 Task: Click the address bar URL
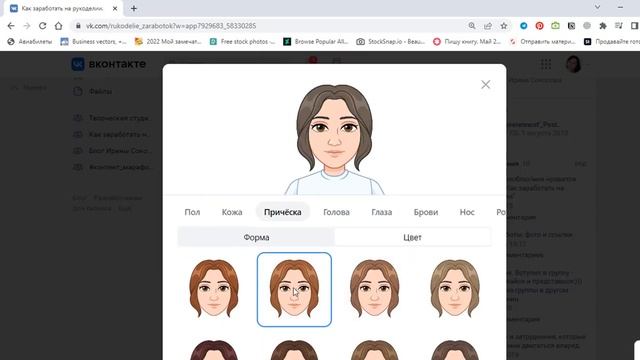[171, 26]
